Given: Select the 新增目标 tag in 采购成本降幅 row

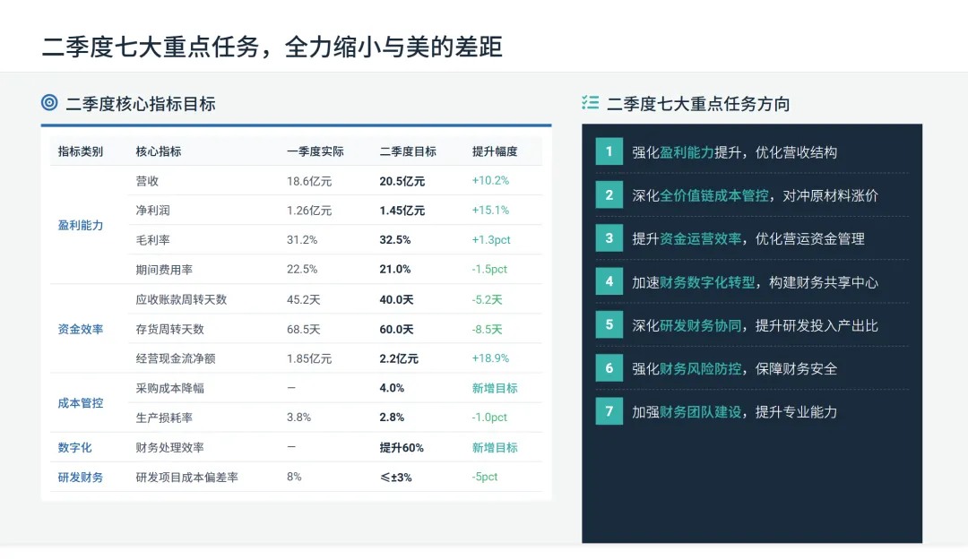Looking at the screenshot, I should coord(495,388).
